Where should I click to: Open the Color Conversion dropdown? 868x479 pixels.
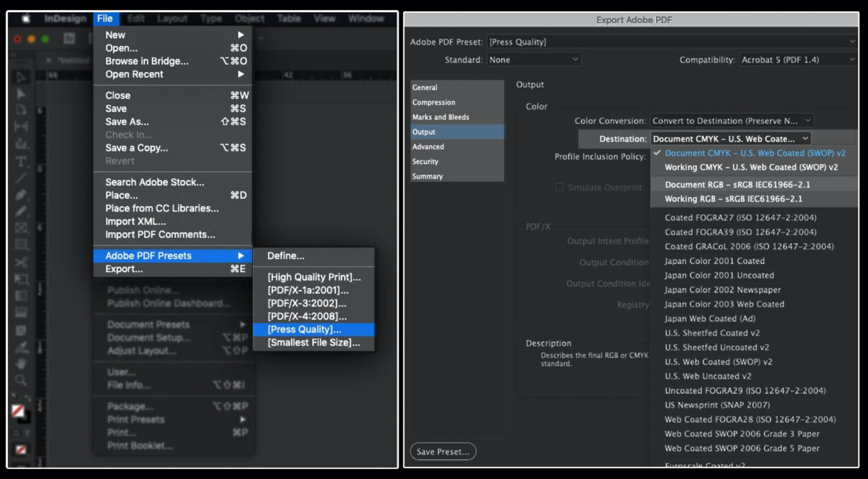click(731, 120)
